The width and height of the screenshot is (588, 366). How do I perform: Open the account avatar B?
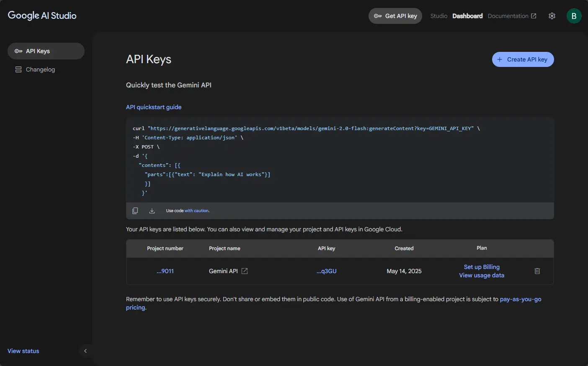pos(574,16)
